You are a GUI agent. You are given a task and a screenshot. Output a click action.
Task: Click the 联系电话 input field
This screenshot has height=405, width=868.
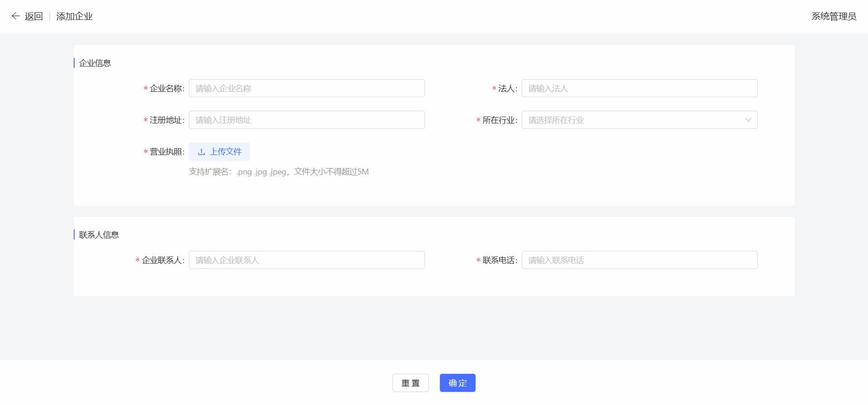(x=639, y=260)
